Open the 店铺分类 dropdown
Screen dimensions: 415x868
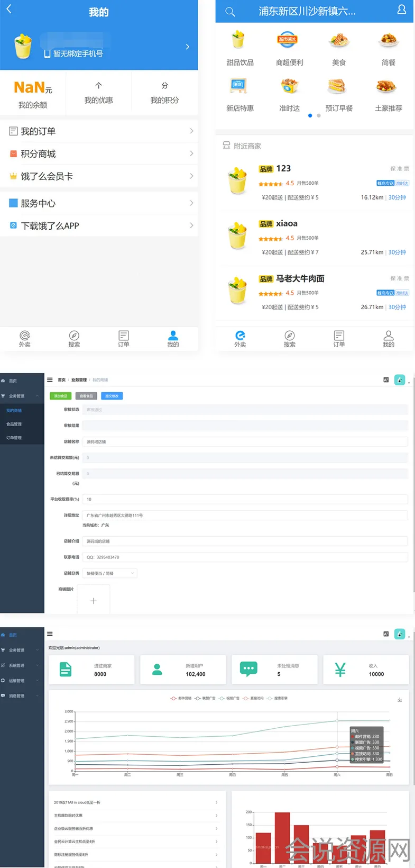[x=110, y=573]
